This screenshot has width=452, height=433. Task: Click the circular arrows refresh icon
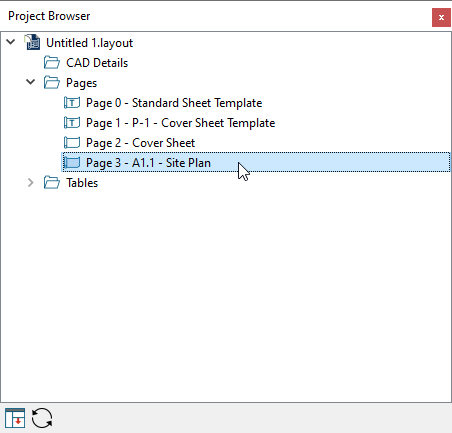42,418
